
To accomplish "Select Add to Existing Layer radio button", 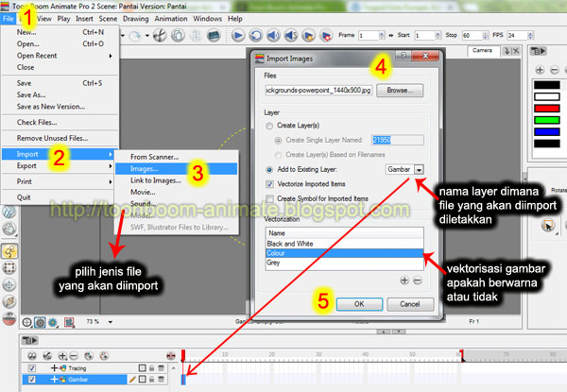I will point(269,169).
